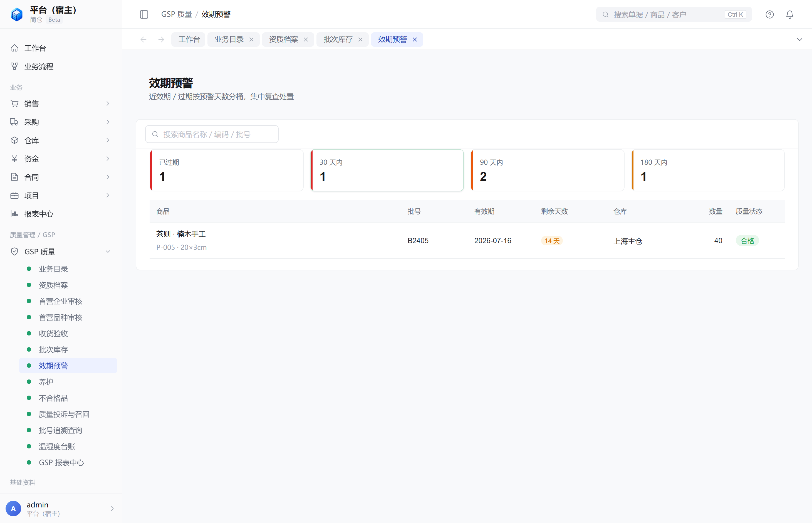Open the notifications bell icon

789,14
